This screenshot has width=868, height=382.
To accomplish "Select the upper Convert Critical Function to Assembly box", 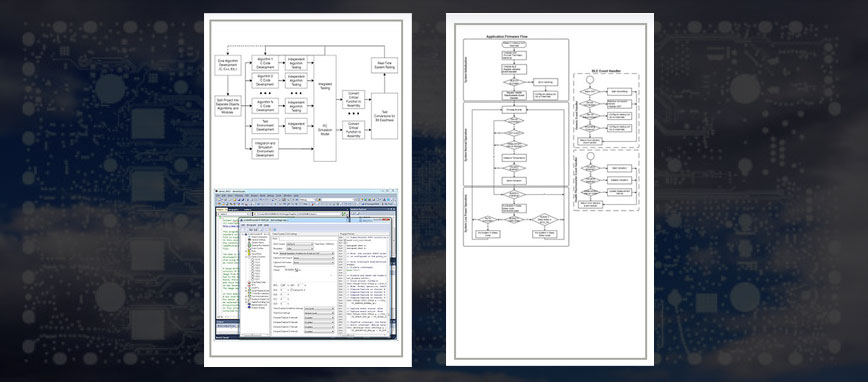I will point(353,99).
